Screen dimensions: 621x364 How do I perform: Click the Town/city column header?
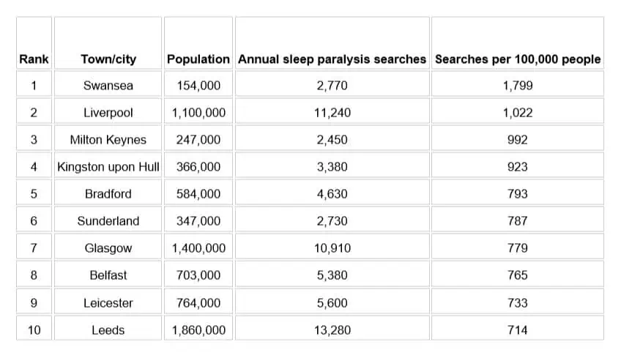[x=108, y=59]
